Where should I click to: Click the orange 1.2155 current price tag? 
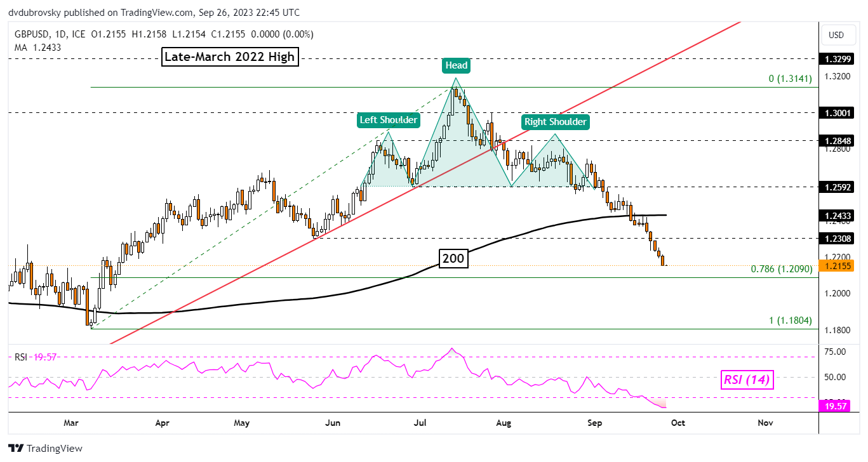(x=836, y=265)
